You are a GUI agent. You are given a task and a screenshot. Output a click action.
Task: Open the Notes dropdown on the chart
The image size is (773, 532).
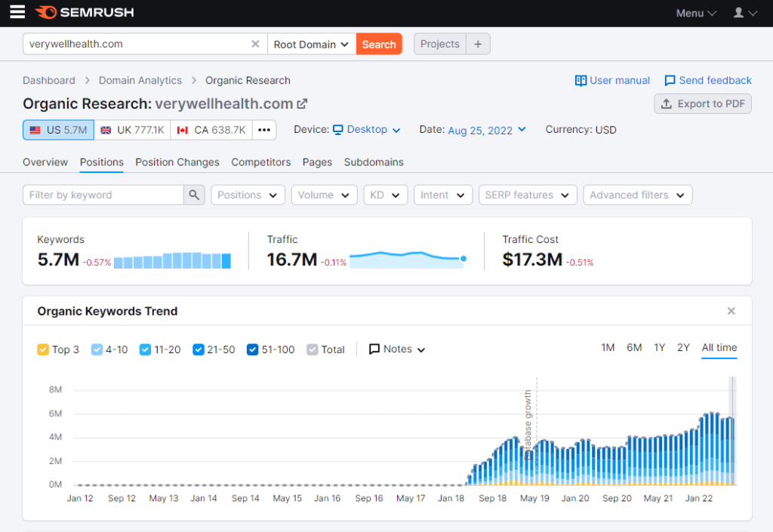pyautogui.click(x=396, y=349)
